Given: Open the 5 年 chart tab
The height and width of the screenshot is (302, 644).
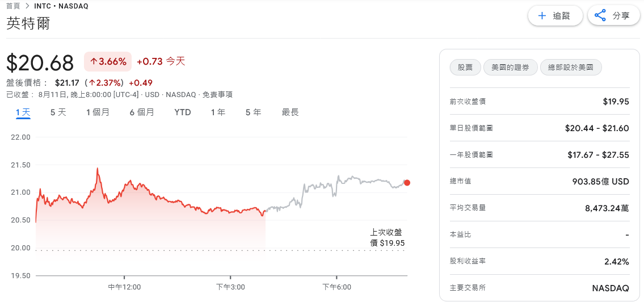Looking at the screenshot, I should click(x=253, y=112).
